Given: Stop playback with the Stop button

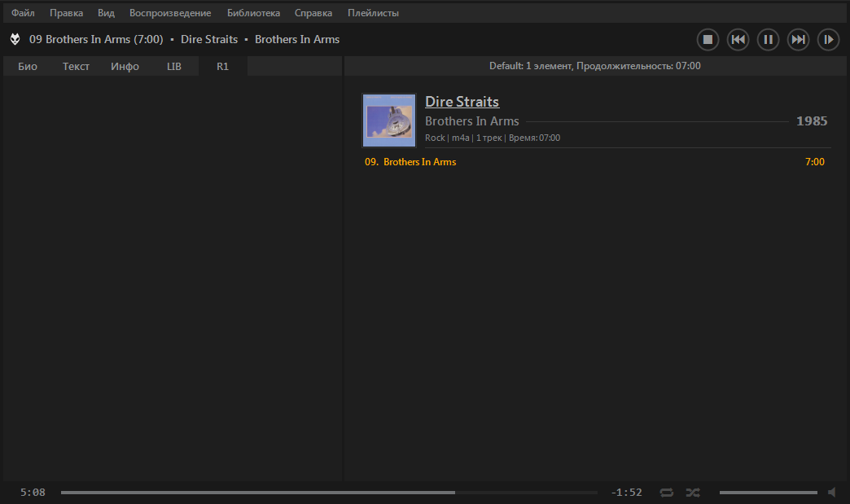Looking at the screenshot, I should click(708, 39).
